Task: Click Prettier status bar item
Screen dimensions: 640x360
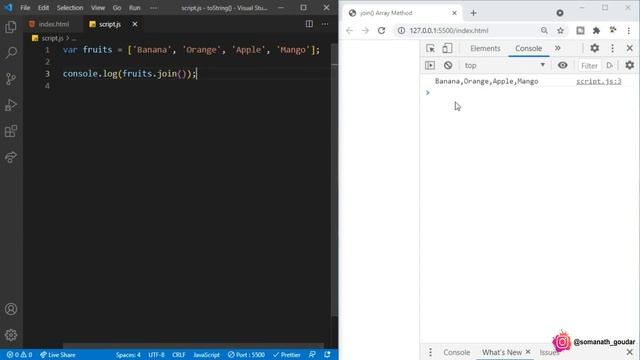Action: [287, 355]
